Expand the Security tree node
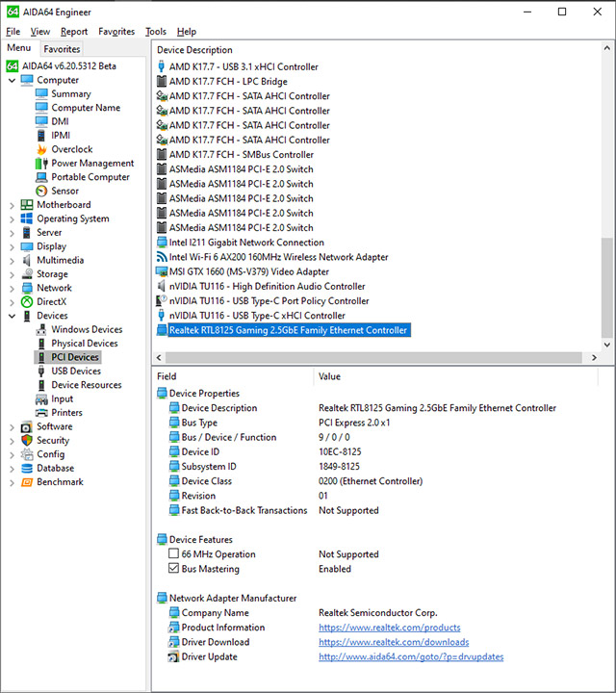 12,441
